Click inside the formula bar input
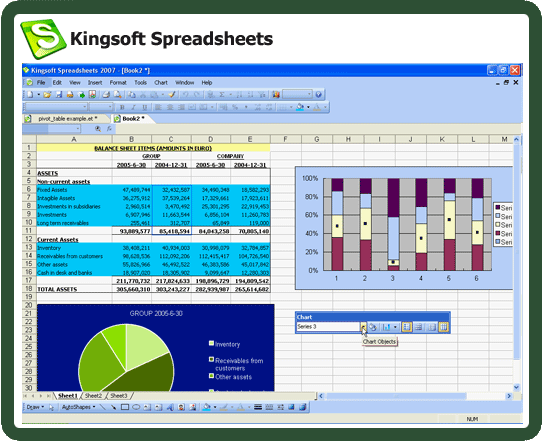Image resolution: width=543 pixels, height=441 pixels. click(x=317, y=129)
